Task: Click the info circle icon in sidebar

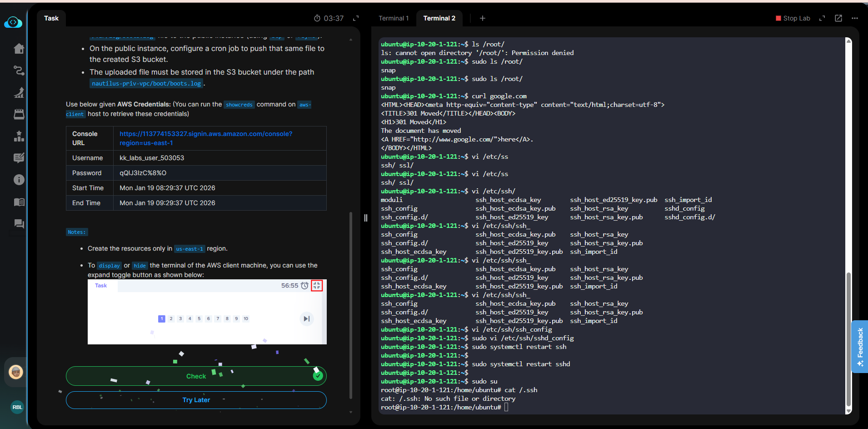Action: 19,180
